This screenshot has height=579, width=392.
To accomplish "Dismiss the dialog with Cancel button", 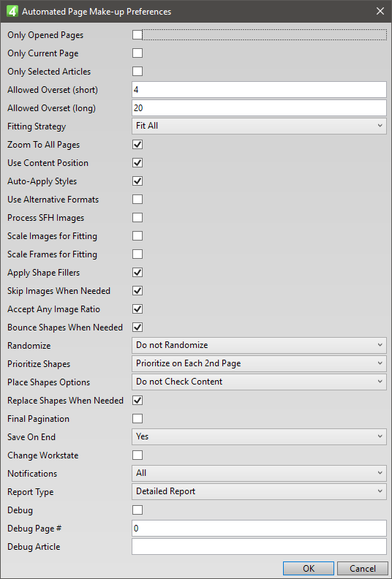I will [x=363, y=569].
